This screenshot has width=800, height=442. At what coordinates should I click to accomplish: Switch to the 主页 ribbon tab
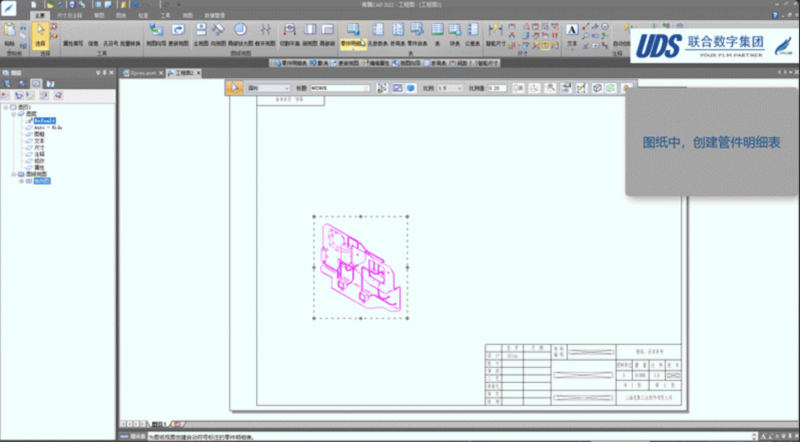39,17
